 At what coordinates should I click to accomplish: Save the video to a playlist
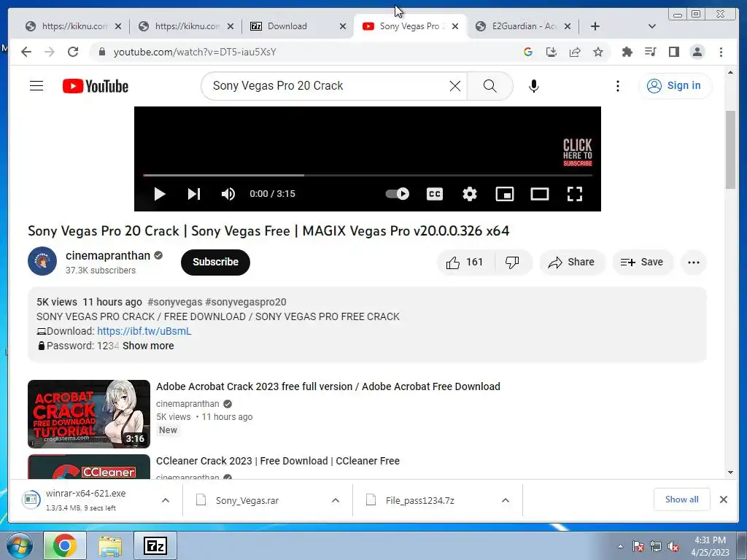pyautogui.click(x=642, y=262)
